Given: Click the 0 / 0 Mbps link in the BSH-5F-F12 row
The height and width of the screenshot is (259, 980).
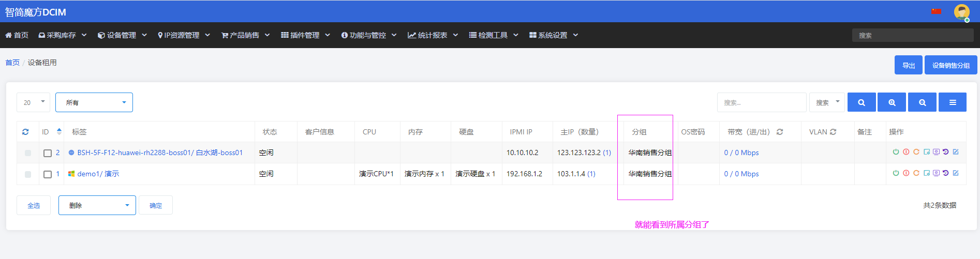Looking at the screenshot, I should click(x=741, y=153).
